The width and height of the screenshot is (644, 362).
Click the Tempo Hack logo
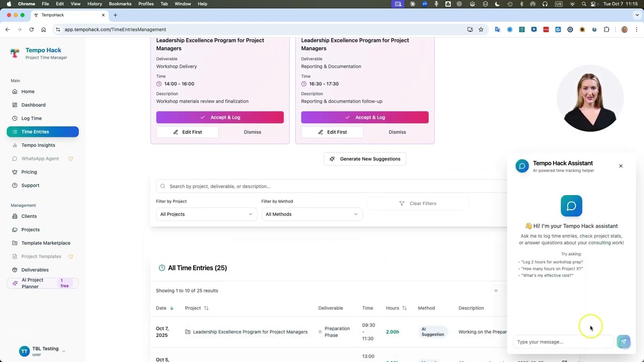[15, 53]
